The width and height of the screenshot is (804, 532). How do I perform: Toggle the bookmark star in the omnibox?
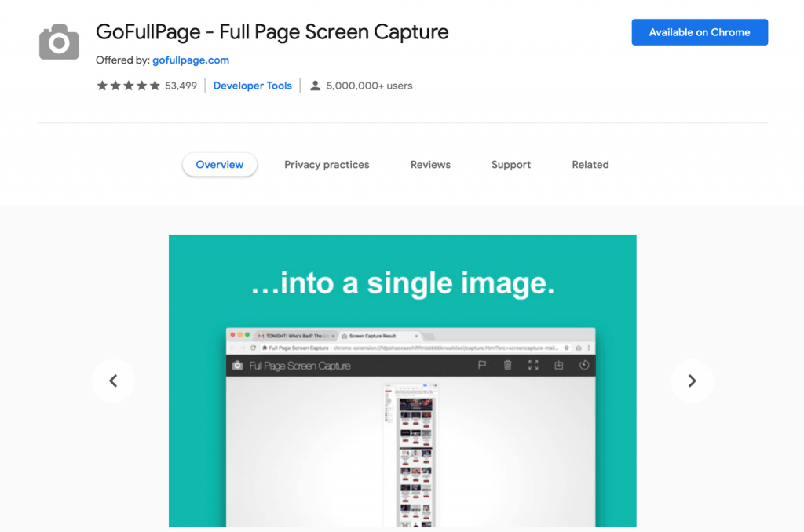(566, 348)
